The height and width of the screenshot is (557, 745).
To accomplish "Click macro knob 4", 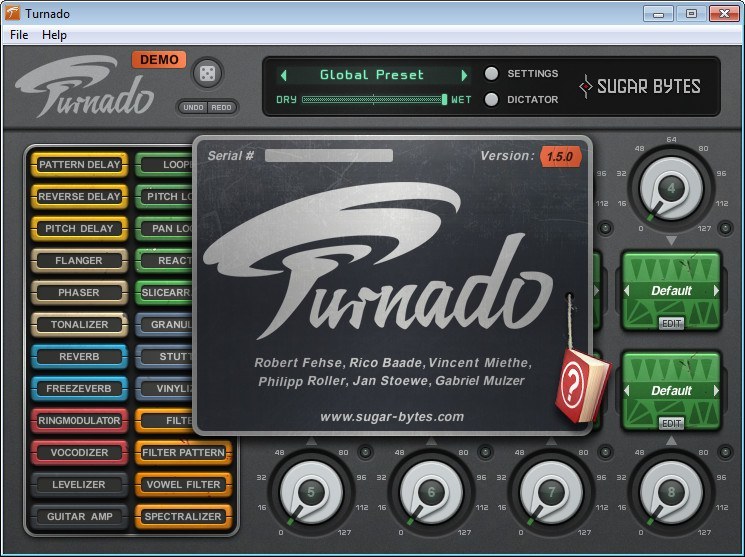I will (x=671, y=189).
